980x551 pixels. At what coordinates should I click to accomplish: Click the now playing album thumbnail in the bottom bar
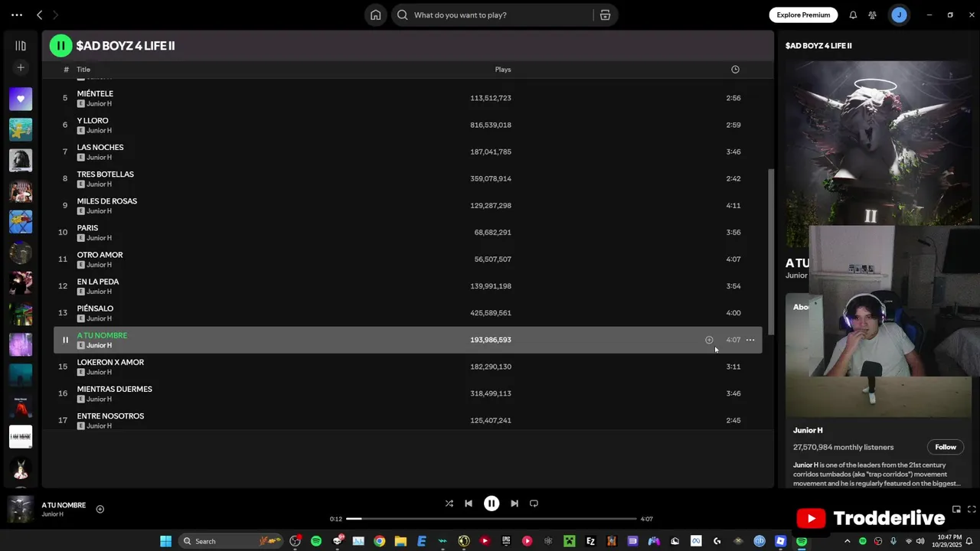tap(21, 509)
